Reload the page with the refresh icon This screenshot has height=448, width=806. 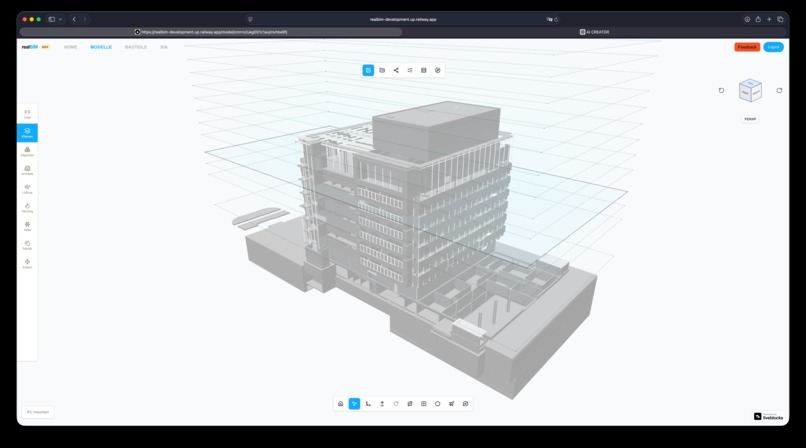coord(556,20)
